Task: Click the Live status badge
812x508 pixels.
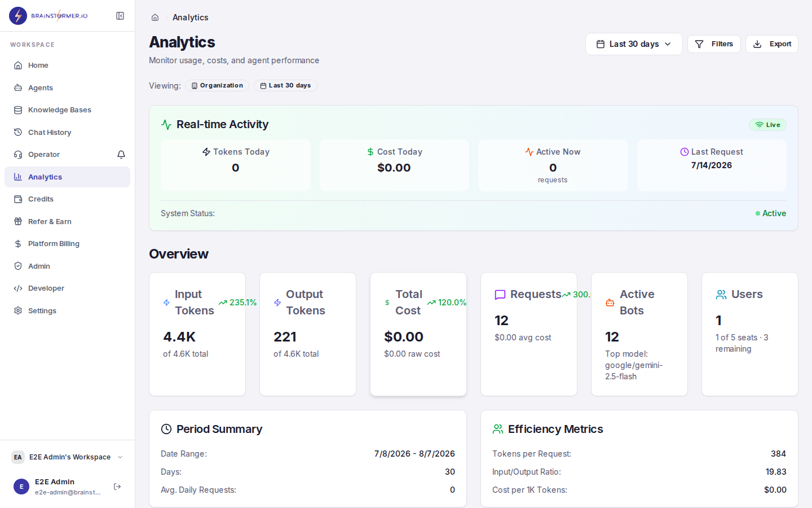Action: 767,125
